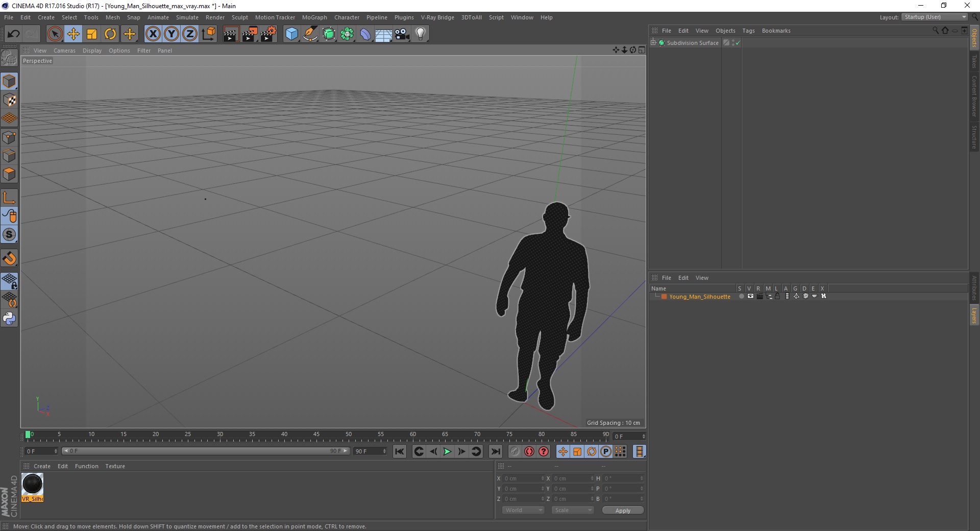Click stepper on end frame 90 F field

tap(384, 451)
